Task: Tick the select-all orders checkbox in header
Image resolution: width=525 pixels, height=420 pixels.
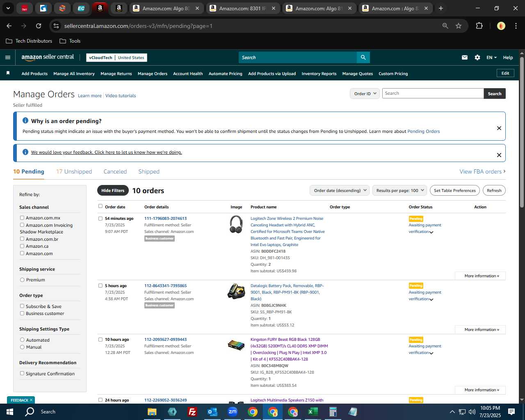Action: tap(100, 206)
